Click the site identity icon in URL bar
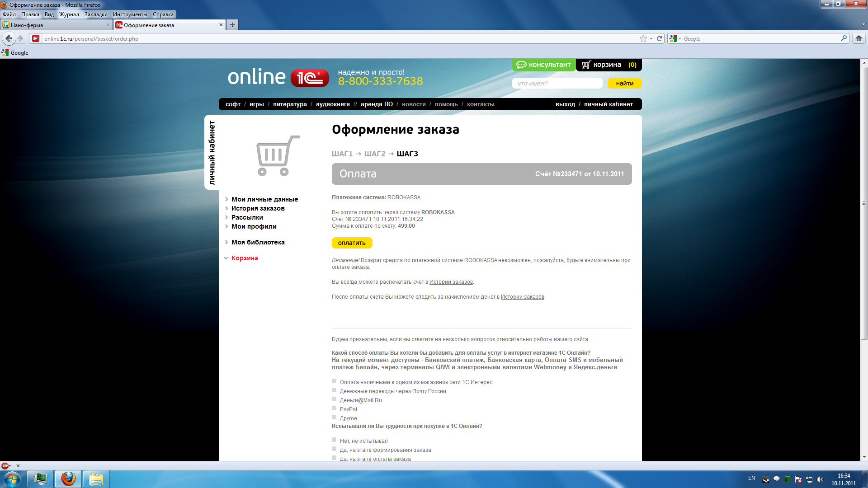Image resolution: width=868 pixels, height=488 pixels. (36, 38)
